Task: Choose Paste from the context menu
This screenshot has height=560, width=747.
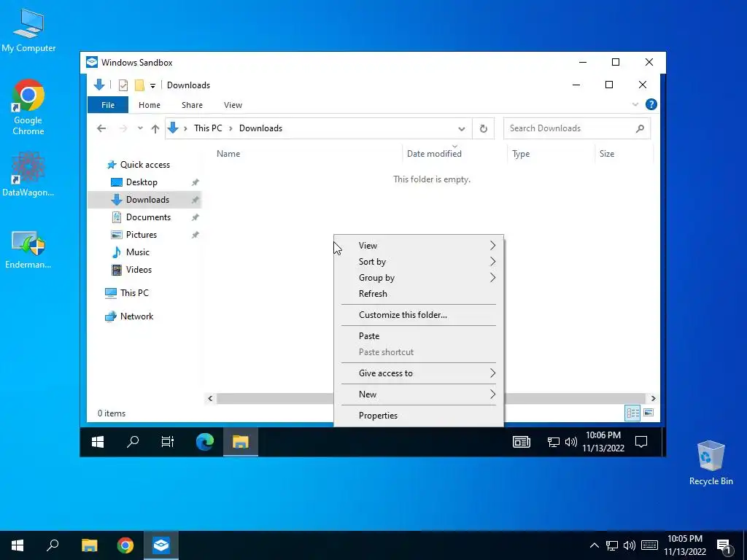Action: click(x=419, y=336)
